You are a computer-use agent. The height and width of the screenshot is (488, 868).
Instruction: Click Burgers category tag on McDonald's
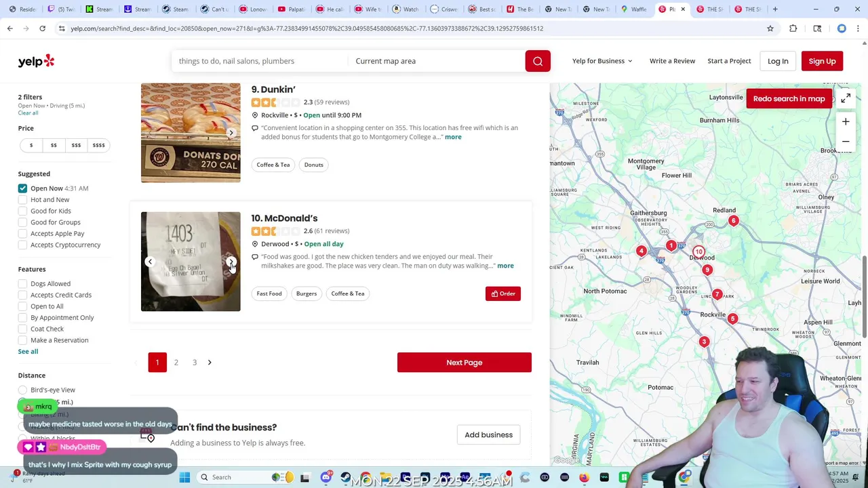[307, 293]
